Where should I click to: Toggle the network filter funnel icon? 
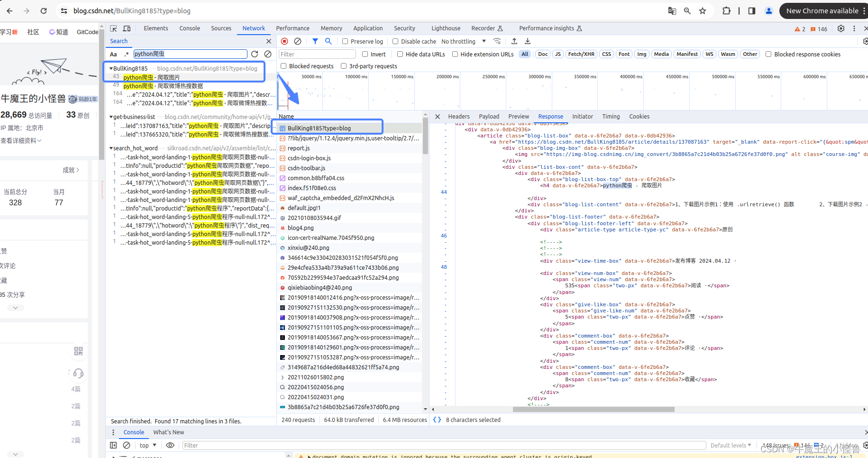(x=315, y=41)
